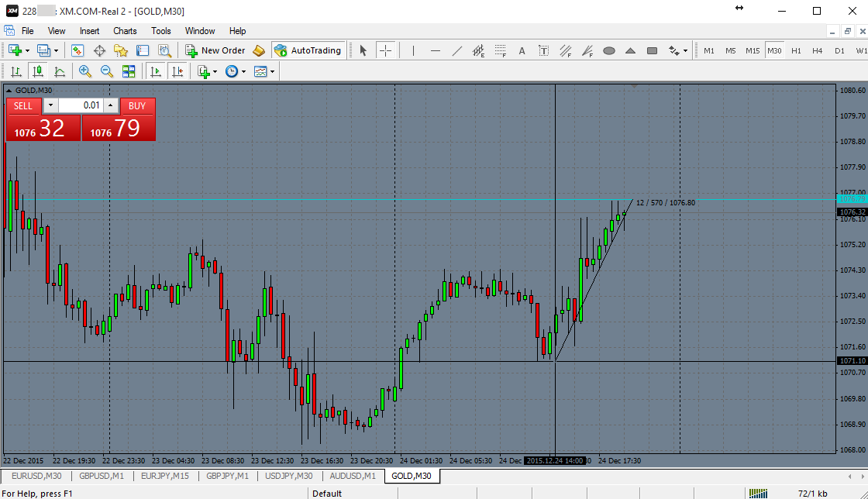
Task: Expand the Periodicity clock dropdown
Action: click(243, 72)
